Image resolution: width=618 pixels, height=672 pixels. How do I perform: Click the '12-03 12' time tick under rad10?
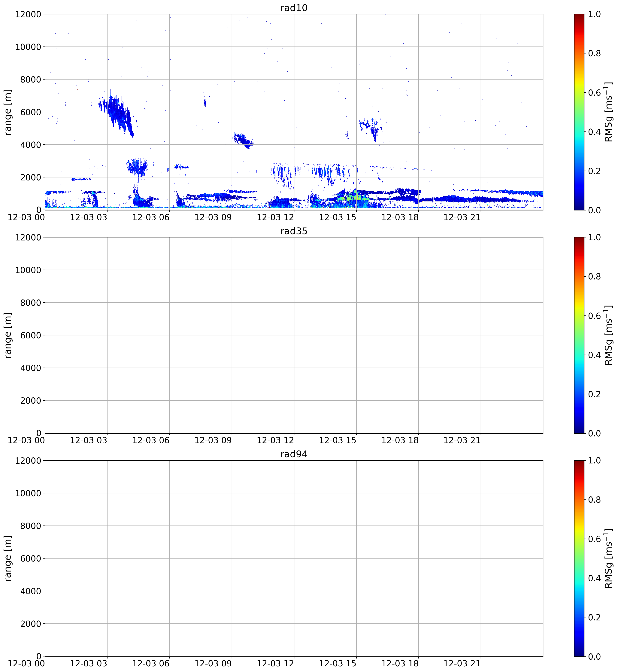pyautogui.click(x=275, y=217)
